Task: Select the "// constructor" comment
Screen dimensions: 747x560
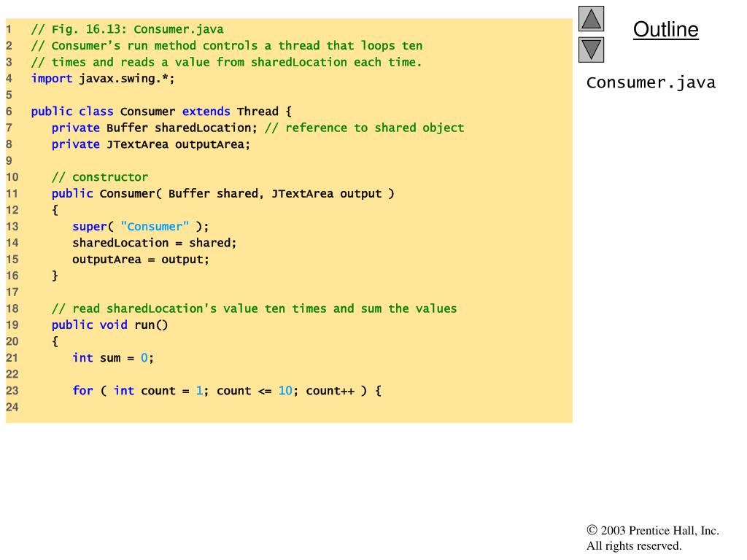Action: (99, 177)
